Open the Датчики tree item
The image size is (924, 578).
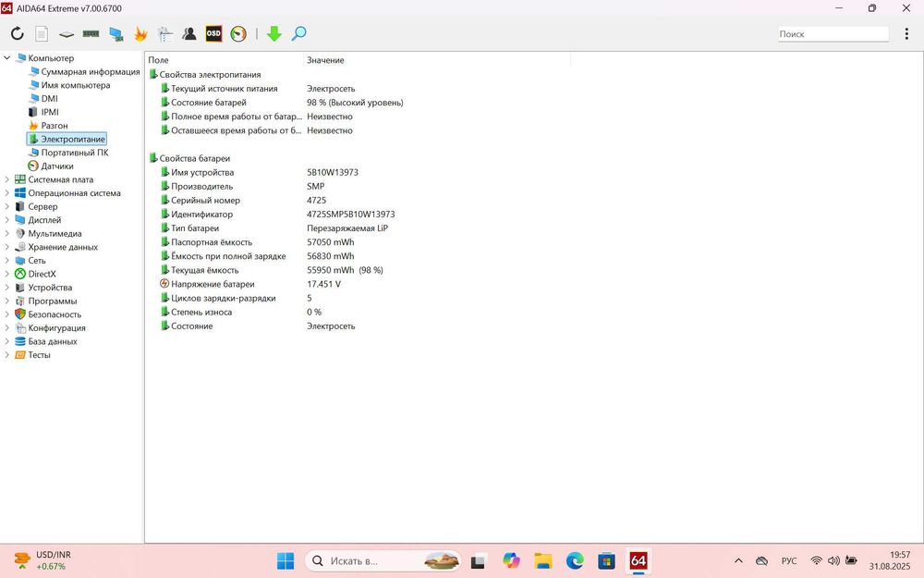tap(57, 166)
